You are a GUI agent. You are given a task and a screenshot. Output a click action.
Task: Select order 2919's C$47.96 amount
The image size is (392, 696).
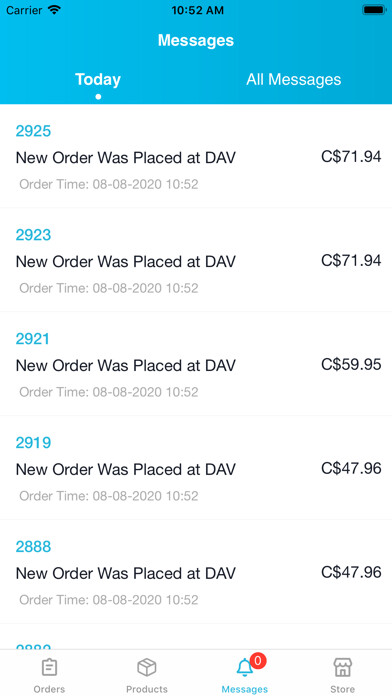click(x=351, y=468)
